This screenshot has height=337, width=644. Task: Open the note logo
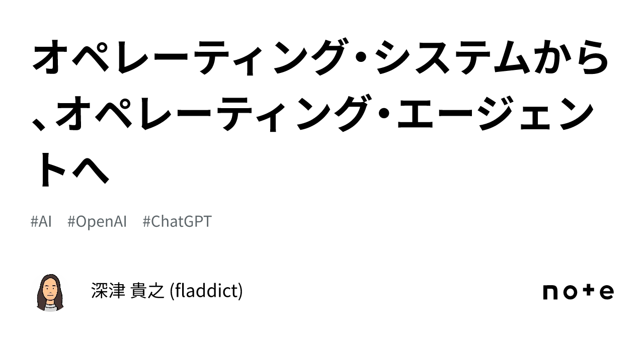[578, 292]
